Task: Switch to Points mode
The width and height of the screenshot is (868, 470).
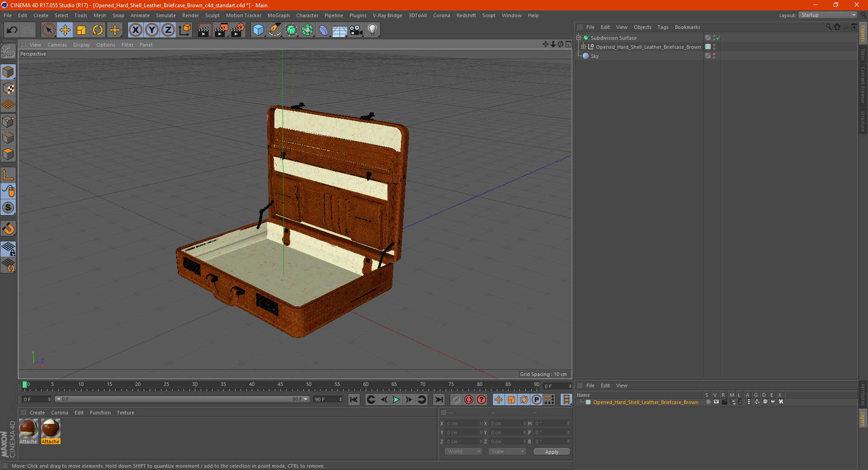Action: [8, 122]
